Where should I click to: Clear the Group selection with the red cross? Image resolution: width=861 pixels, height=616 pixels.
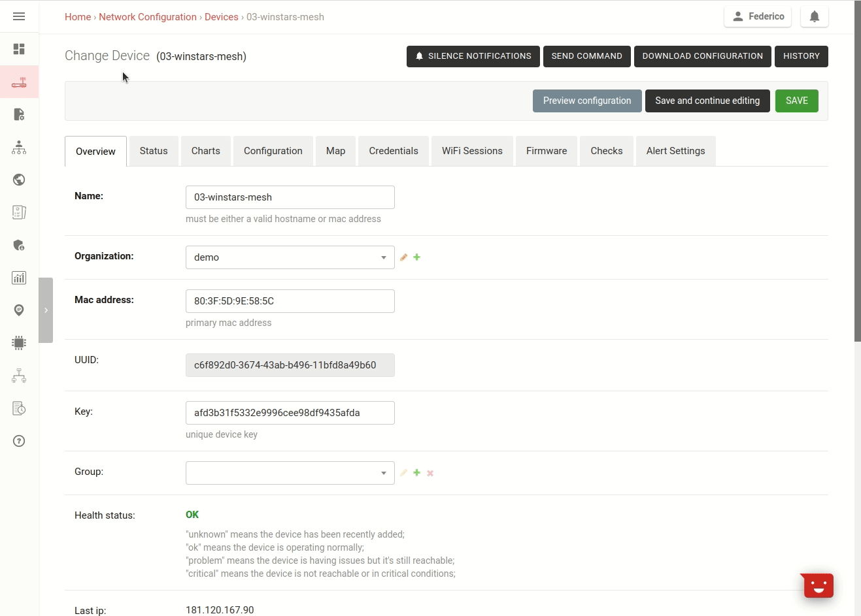tap(430, 472)
